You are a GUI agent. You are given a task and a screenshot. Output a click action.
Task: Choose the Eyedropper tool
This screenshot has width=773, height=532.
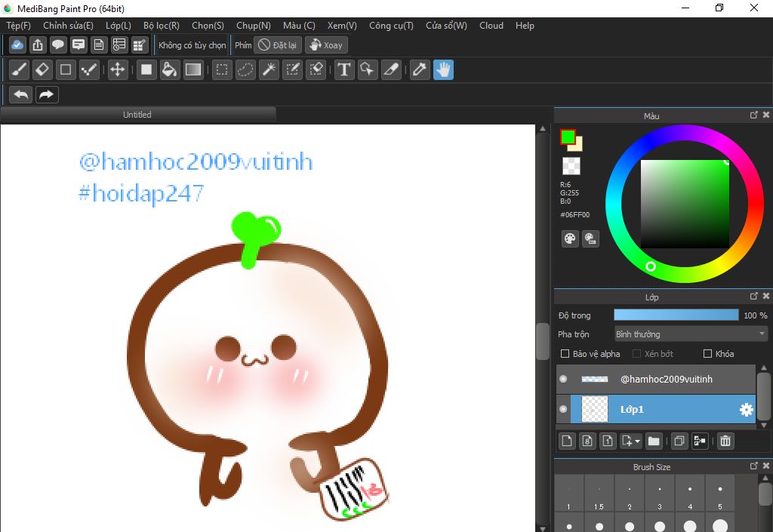click(420, 70)
